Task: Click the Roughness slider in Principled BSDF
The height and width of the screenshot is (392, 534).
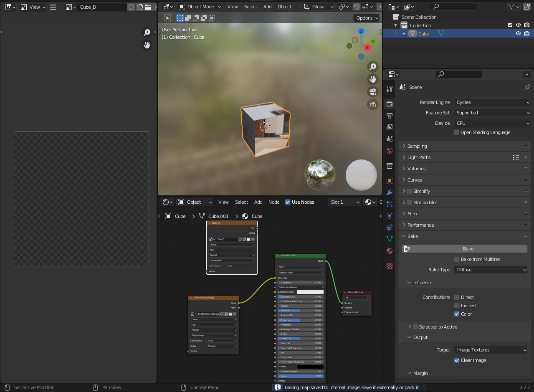Action: 300,320
